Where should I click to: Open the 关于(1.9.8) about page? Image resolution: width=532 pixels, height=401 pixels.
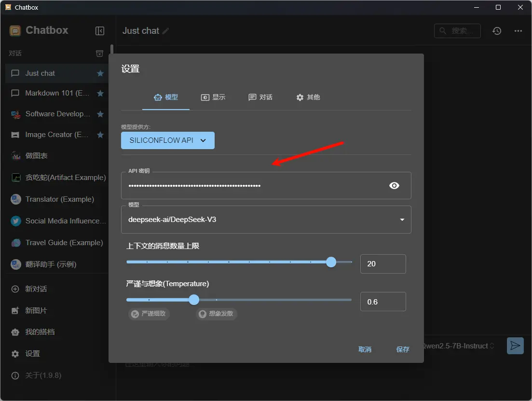[43, 375]
